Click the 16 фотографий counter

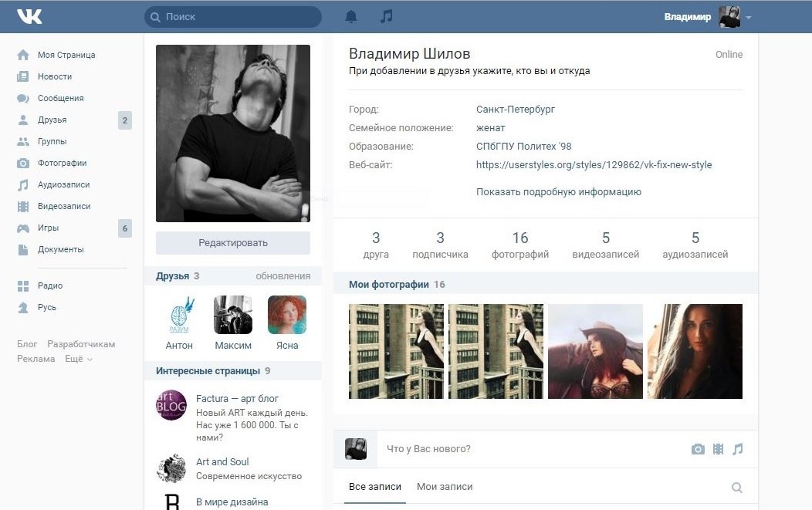point(520,245)
